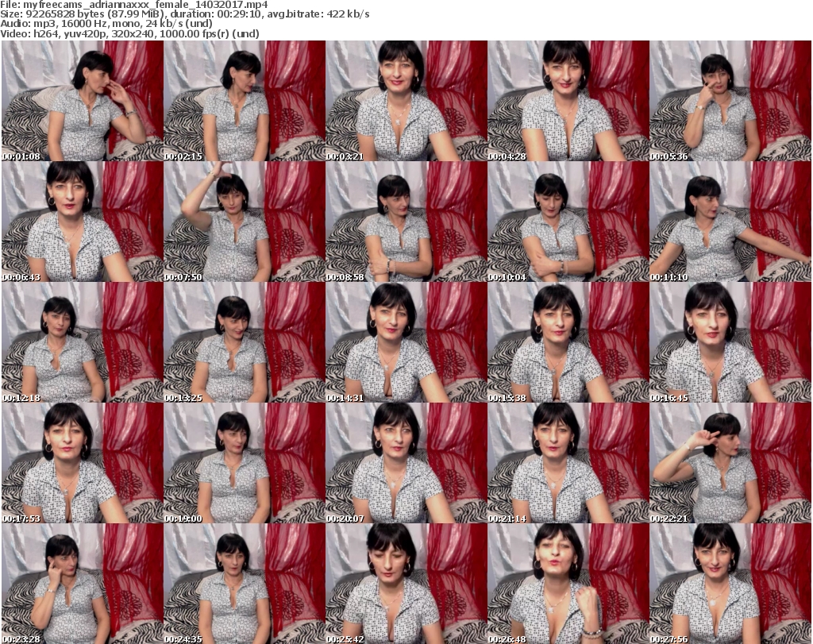Pick the thumbnail marked 00:08:58
Screen dimensions: 813x644
click(406, 222)
